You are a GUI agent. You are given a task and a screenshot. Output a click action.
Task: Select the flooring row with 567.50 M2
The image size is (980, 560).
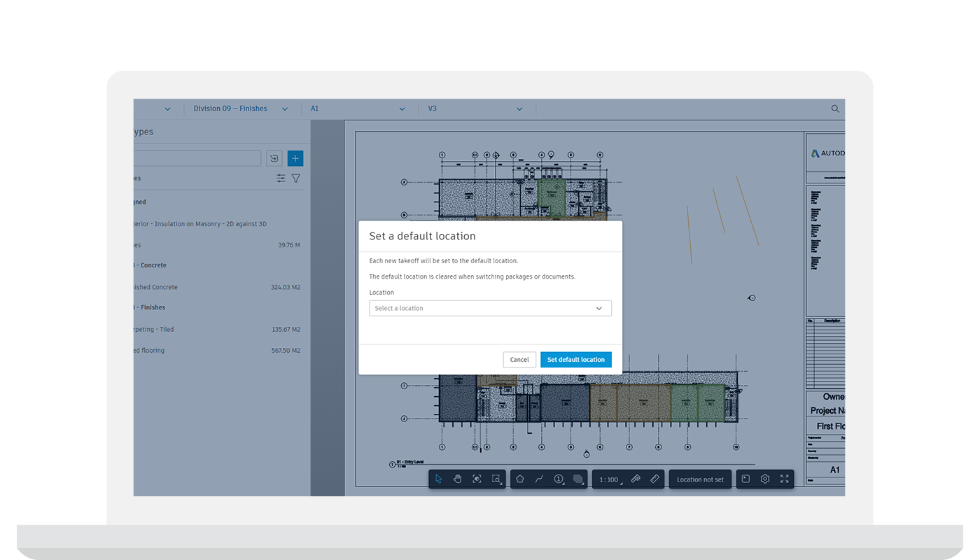[218, 350]
